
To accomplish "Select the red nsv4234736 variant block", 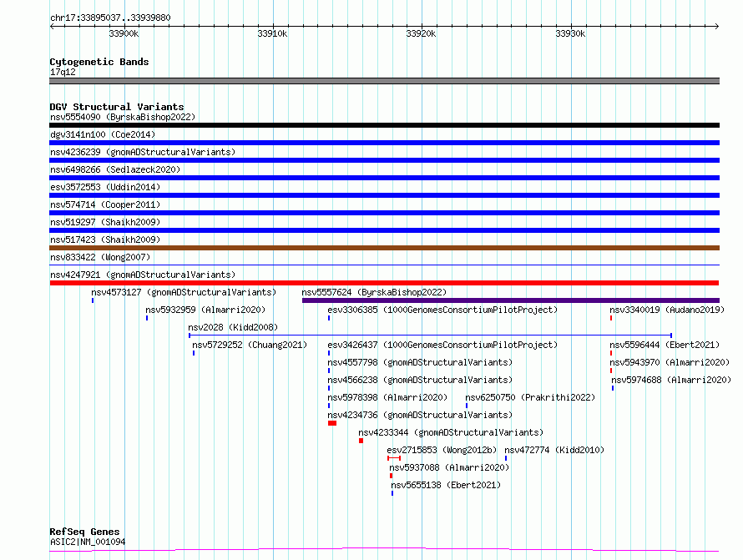I will (x=332, y=423).
